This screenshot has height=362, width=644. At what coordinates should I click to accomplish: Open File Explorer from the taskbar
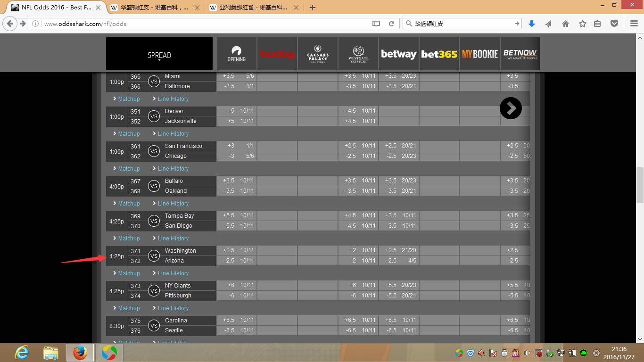pyautogui.click(x=50, y=353)
